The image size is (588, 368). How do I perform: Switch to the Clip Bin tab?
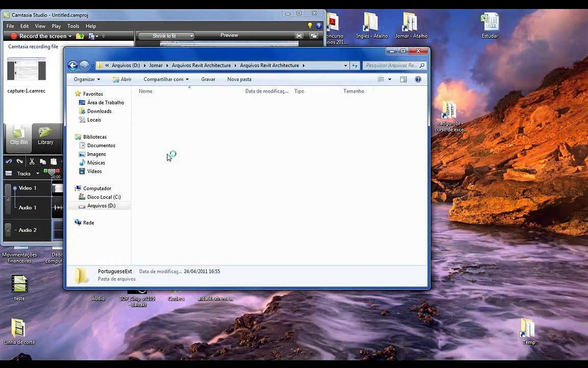click(x=19, y=138)
